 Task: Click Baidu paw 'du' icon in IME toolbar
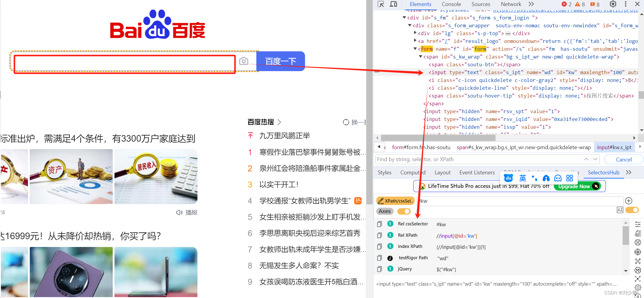[x=508, y=178]
